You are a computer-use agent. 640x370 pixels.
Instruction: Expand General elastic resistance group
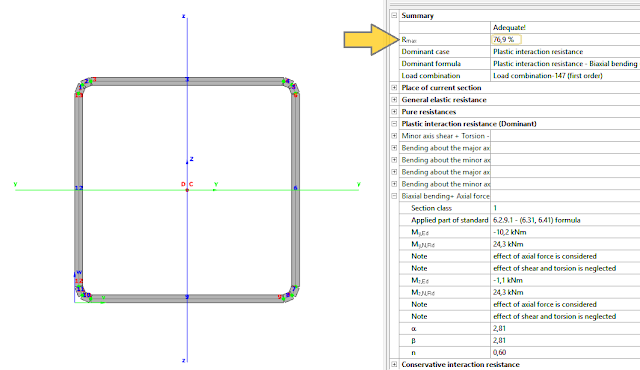click(394, 100)
